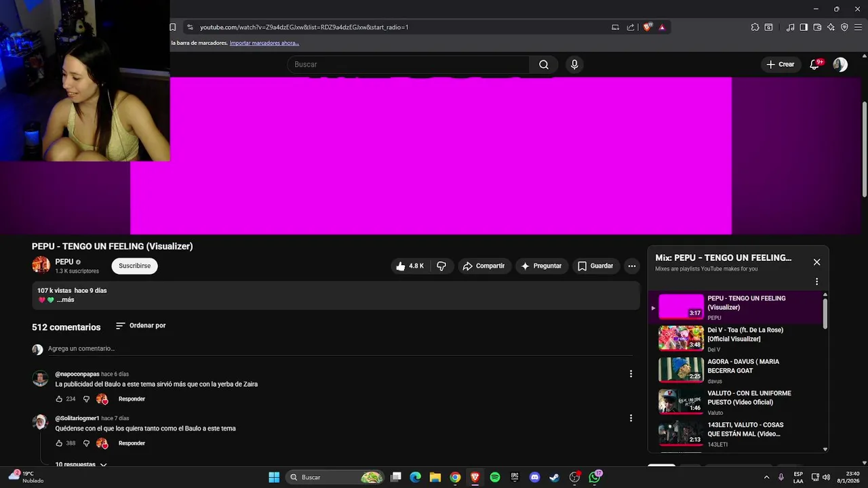This screenshot has height=488, width=868.
Task: Open options for @Solitariogmer1 comment
Action: [x=631, y=418]
